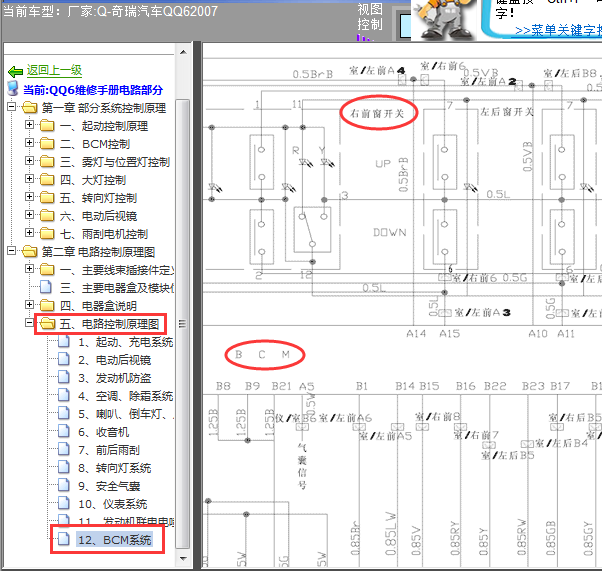Screen dimensions: 602x571
Task: Collapse the 第一章 部分系统控制原理 node
Action: click(x=12, y=106)
